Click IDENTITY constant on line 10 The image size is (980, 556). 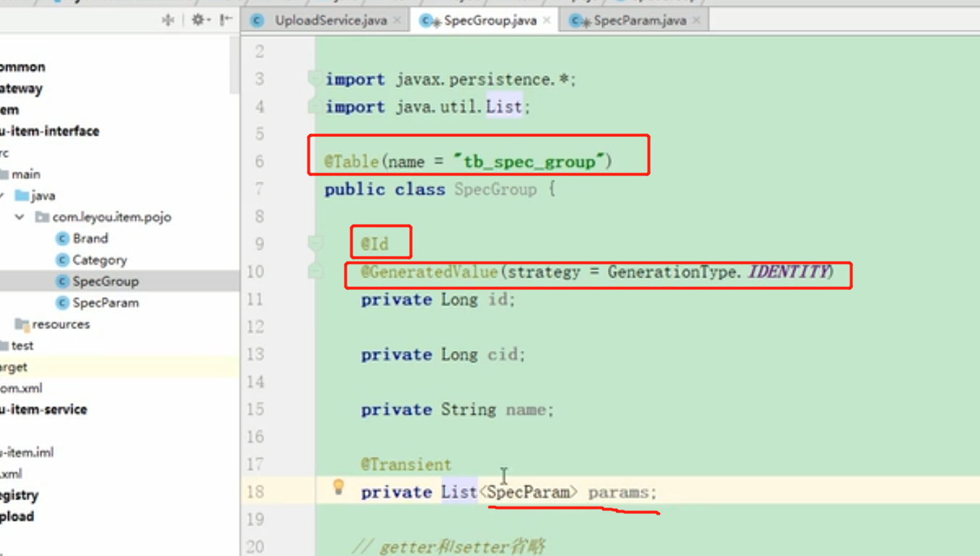787,272
